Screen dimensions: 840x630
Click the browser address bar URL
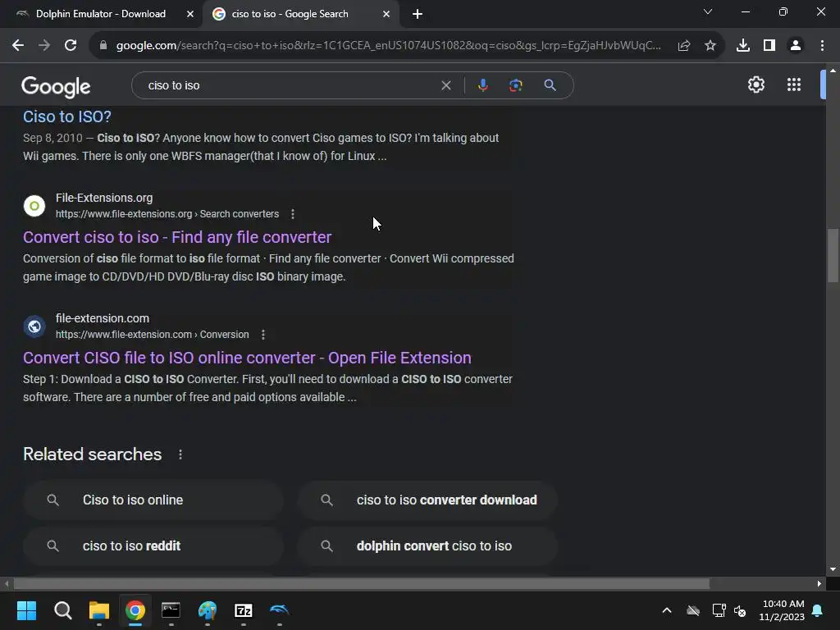coord(388,46)
